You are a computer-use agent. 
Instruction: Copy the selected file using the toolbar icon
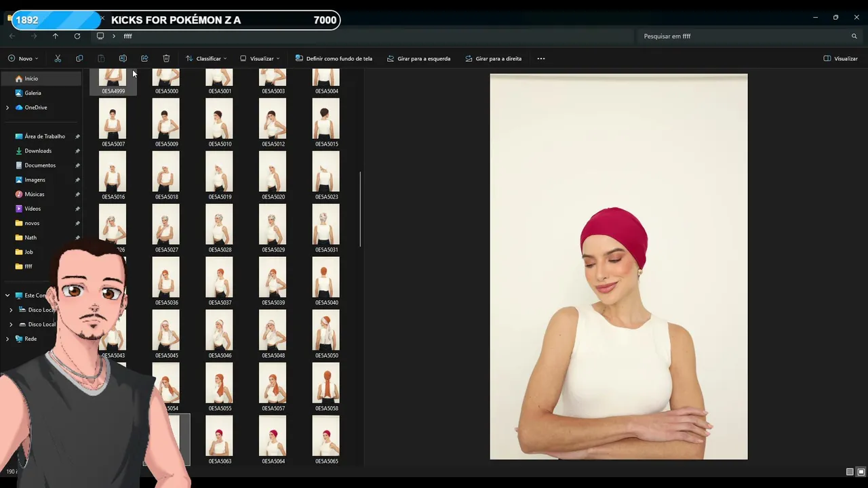pos(79,58)
